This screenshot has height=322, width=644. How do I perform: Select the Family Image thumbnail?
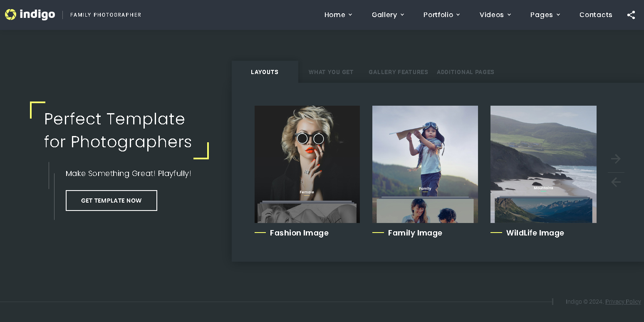pyautogui.click(x=425, y=164)
